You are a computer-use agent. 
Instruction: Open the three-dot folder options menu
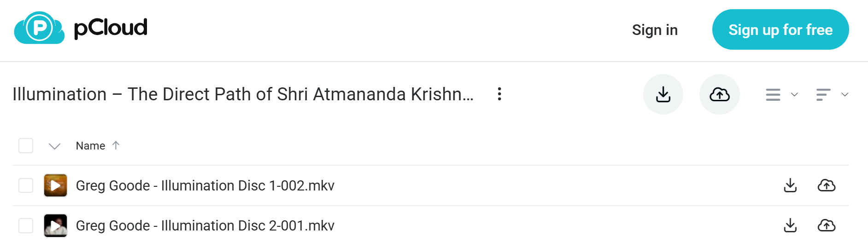[499, 94]
